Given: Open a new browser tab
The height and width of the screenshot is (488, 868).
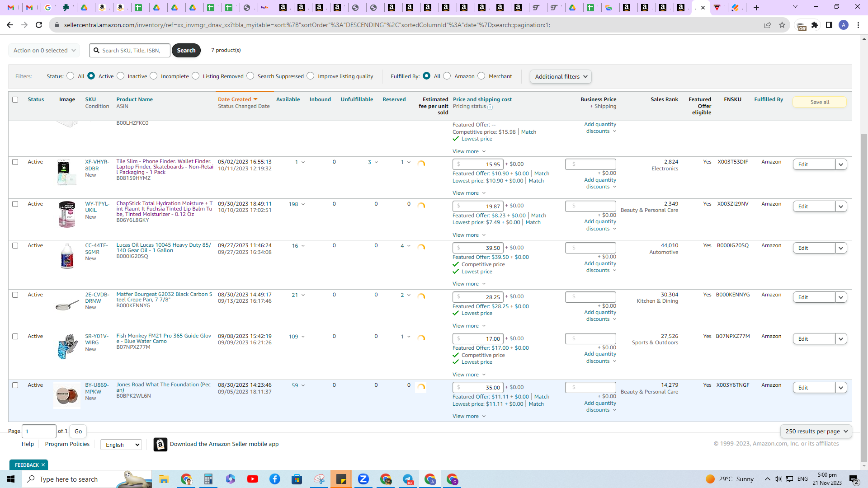Looking at the screenshot, I should tap(756, 8).
